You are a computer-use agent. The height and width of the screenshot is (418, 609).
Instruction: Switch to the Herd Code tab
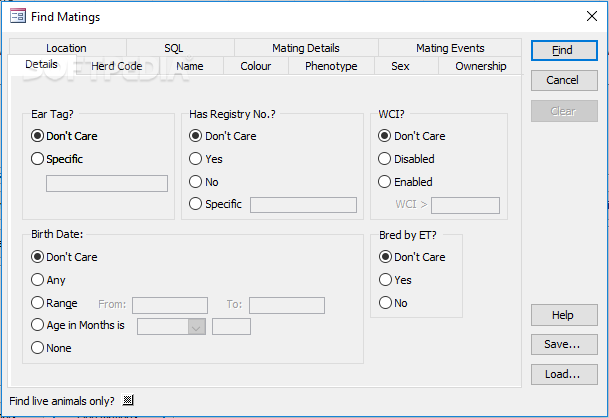pos(117,66)
